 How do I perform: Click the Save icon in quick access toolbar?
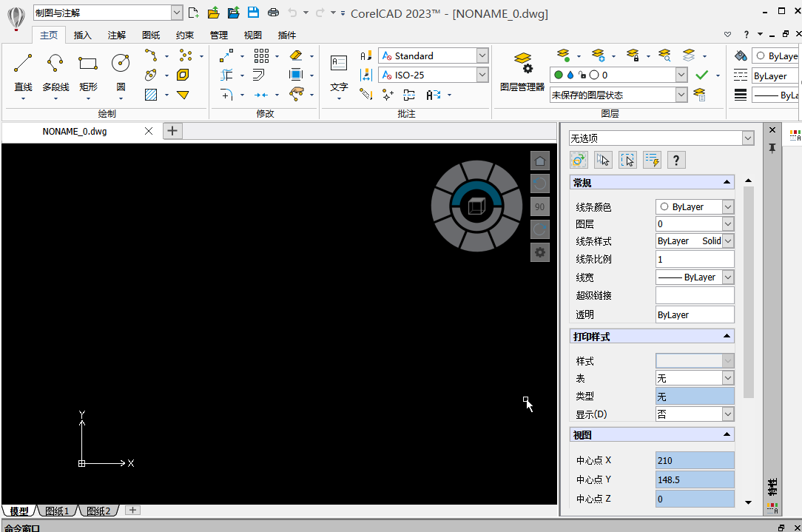pos(254,13)
